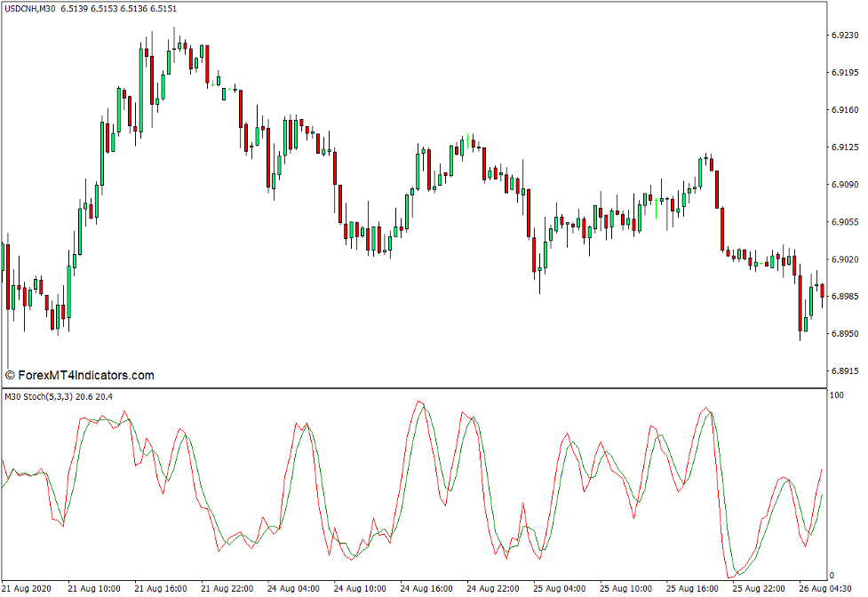
Task: Select the 25 Aug 10:00 time label
Action: (x=626, y=588)
